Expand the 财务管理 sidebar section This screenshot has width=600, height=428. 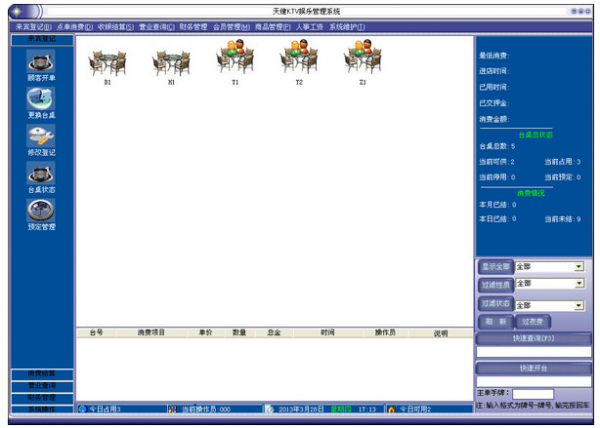[x=42, y=397]
